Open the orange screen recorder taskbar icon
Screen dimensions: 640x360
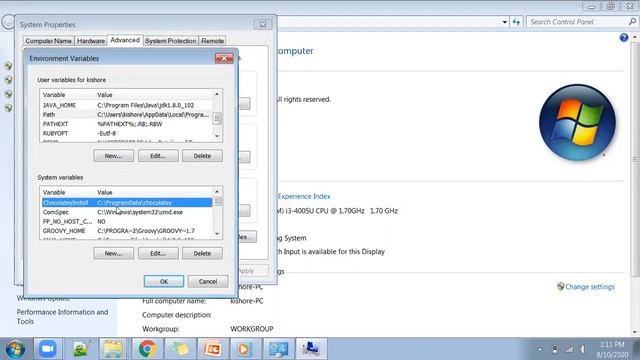pos(213,349)
